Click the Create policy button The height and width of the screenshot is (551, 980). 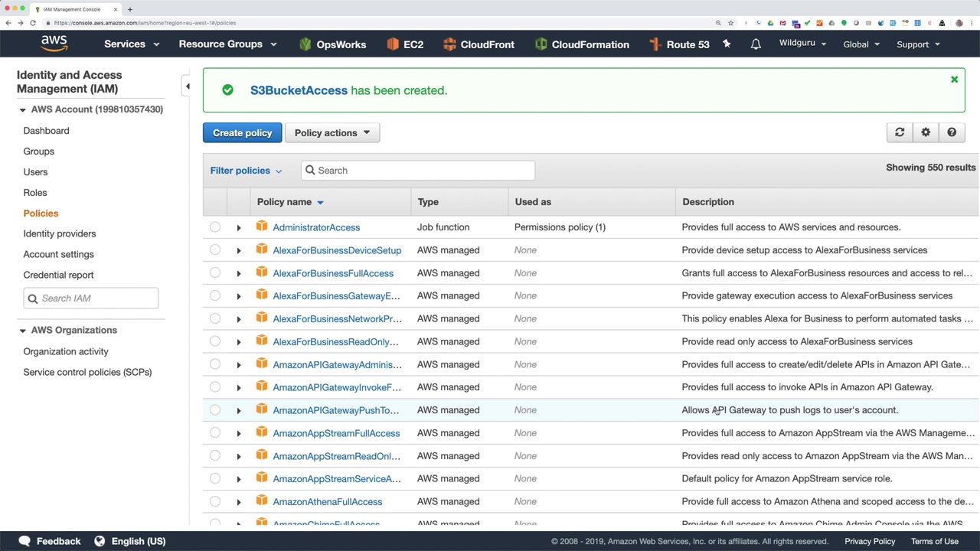tap(242, 132)
